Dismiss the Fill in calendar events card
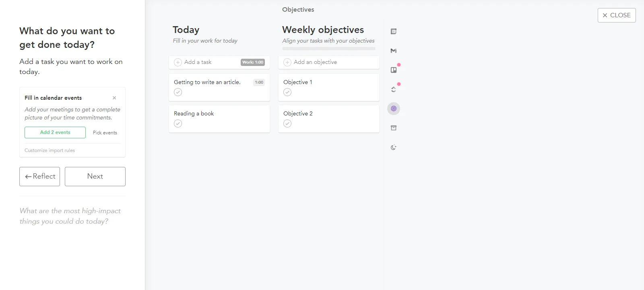Screen dimensions: 644x290 [x=114, y=98]
